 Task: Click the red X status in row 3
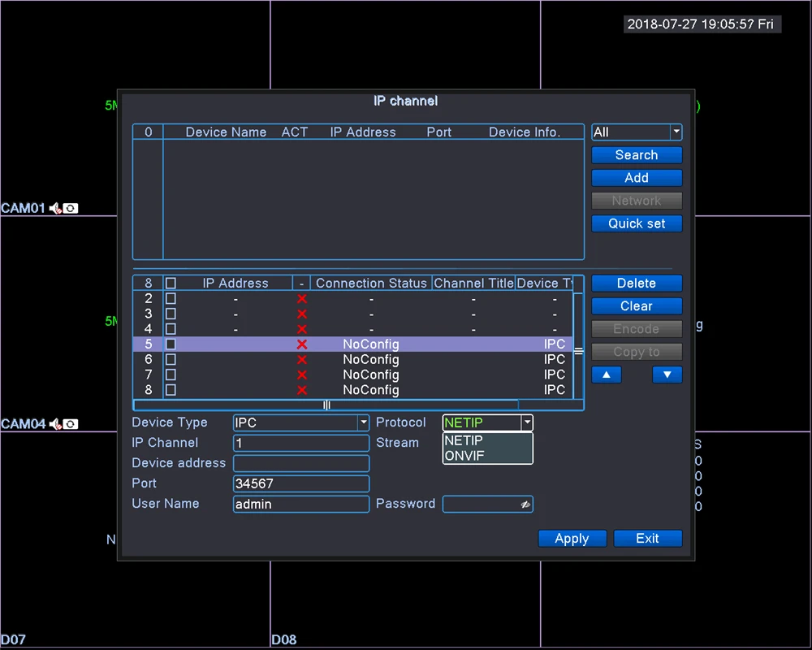coord(302,314)
